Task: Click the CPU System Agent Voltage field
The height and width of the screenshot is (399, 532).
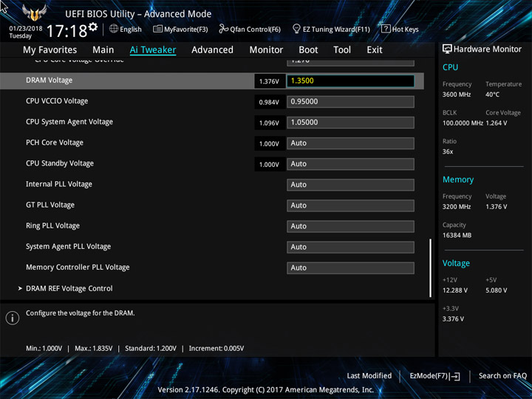Action: click(x=350, y=123)
